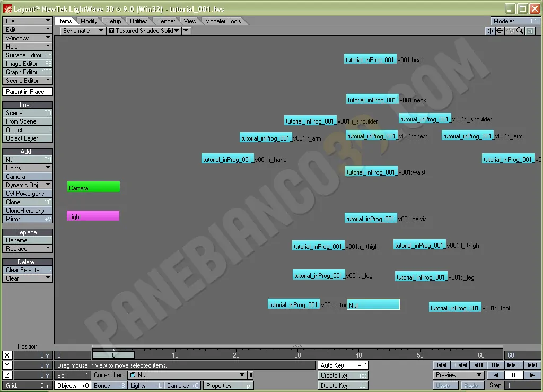Jump to the last frame
The width and height of the screenshot is (543, 392).
pos(532,365)
